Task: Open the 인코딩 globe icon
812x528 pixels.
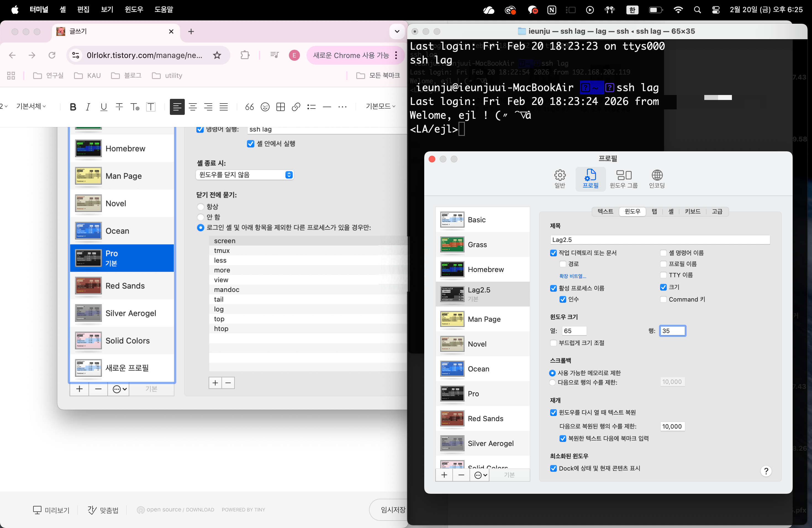Action: (657, 178)
